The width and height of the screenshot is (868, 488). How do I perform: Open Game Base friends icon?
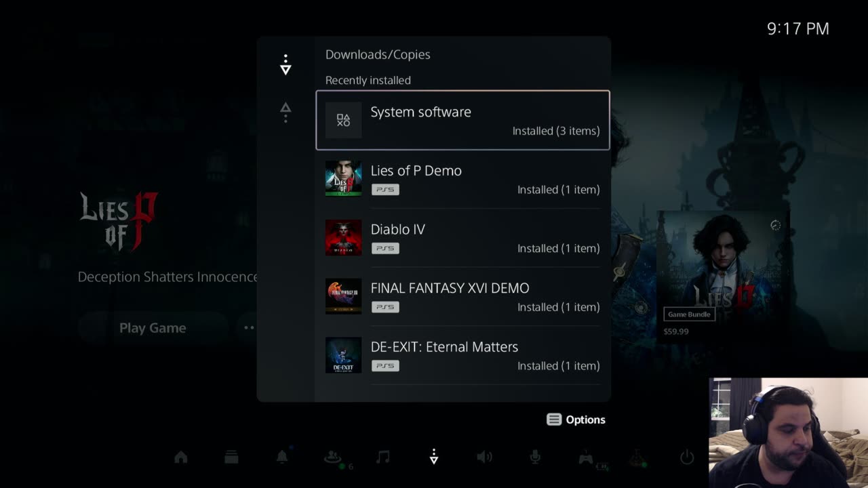click(x=332, y=457)
